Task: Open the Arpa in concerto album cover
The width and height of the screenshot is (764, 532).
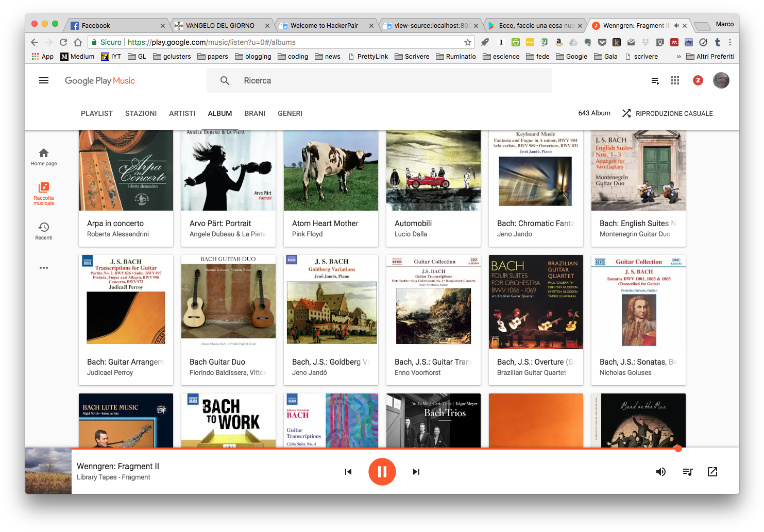Action: tap(126, 170)
